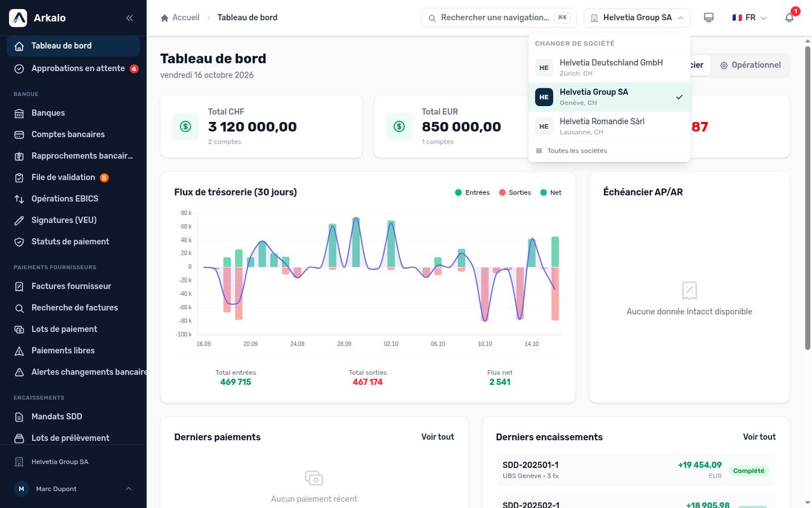The height and width of the screenshot is (508, 812).
Task: Open Paiements libres sidebar item
Action: [x=74, y=351]
